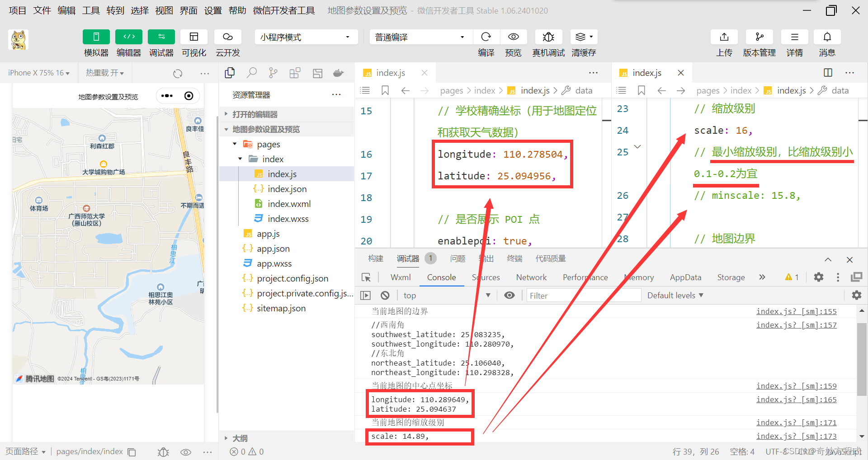The image size is (868, 460).
Task: Open the search icon in sidebar
Action: [252, 73]
